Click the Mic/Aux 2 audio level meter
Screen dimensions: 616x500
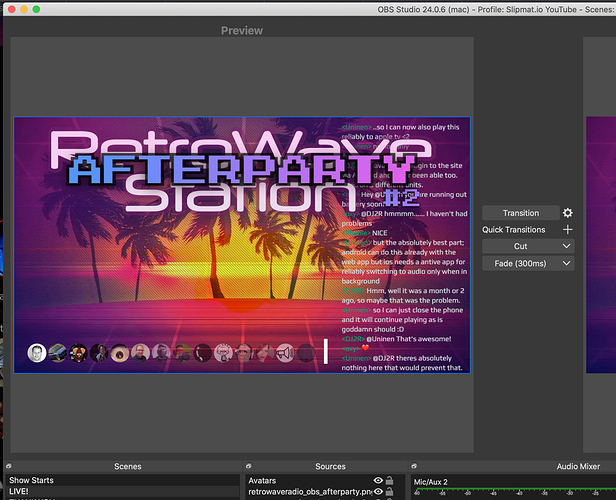click(515, 489)
